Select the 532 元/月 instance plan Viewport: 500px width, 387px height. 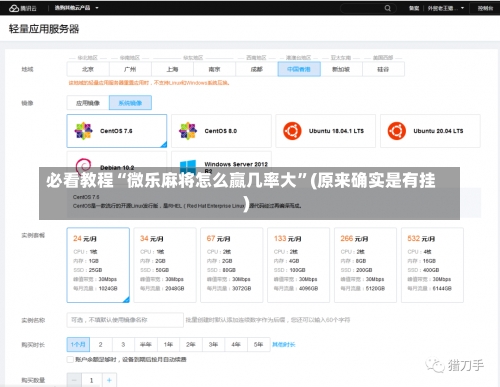click(x=432, y=265)
